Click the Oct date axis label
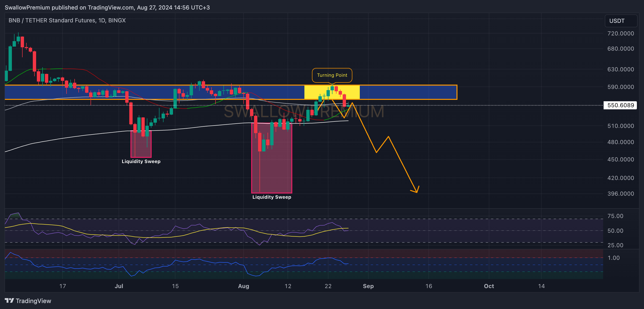 (489, 286)
